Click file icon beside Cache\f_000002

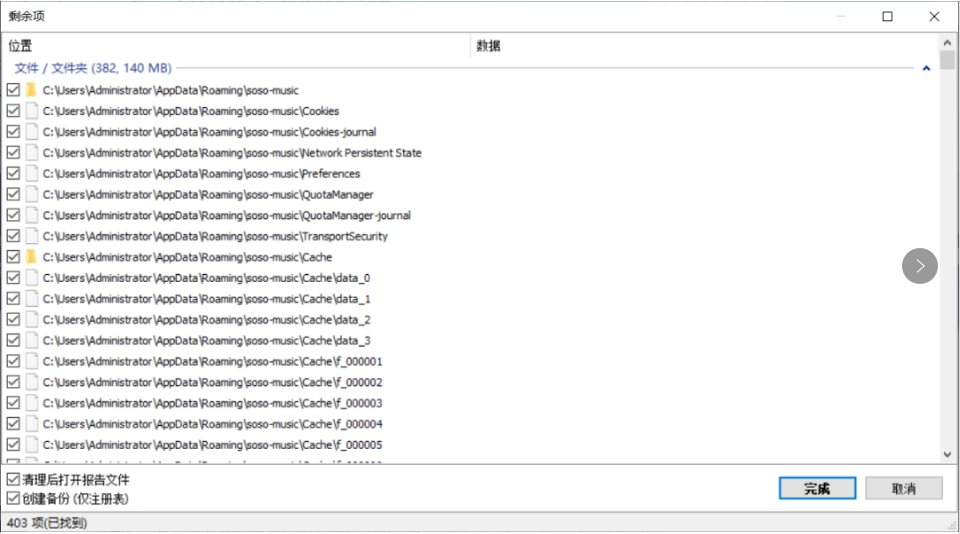tap(32, 382)
